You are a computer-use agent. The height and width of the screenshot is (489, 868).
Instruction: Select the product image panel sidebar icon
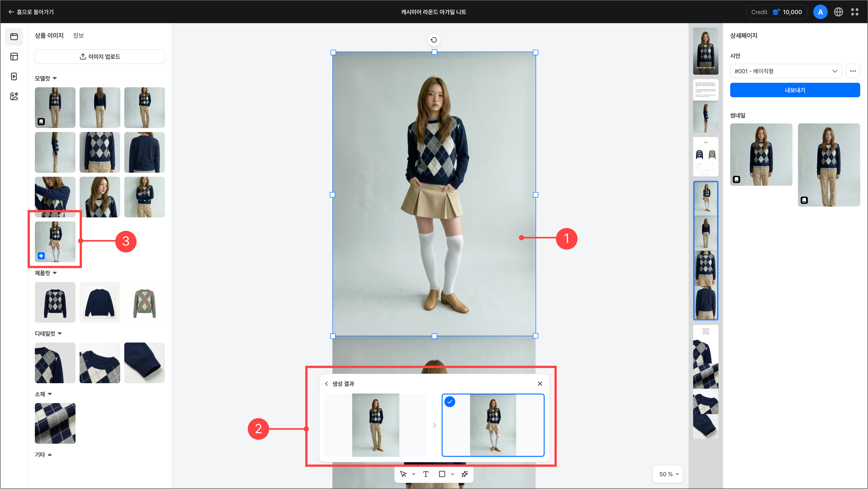[x=14, y=36]
